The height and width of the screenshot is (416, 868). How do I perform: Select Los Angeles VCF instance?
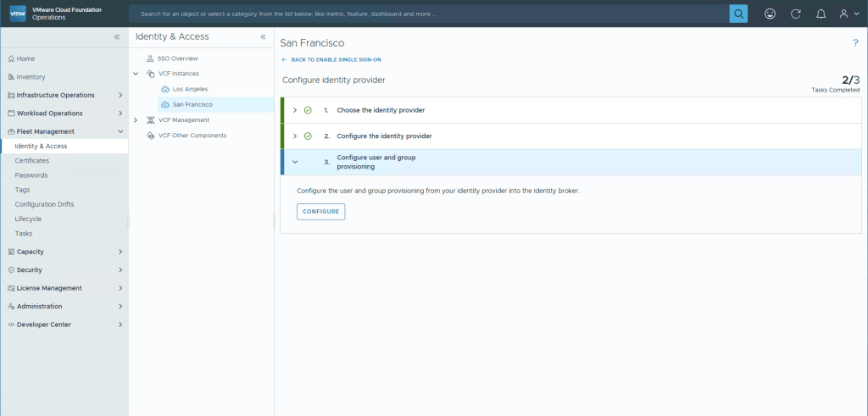click(x=189, y=89)
